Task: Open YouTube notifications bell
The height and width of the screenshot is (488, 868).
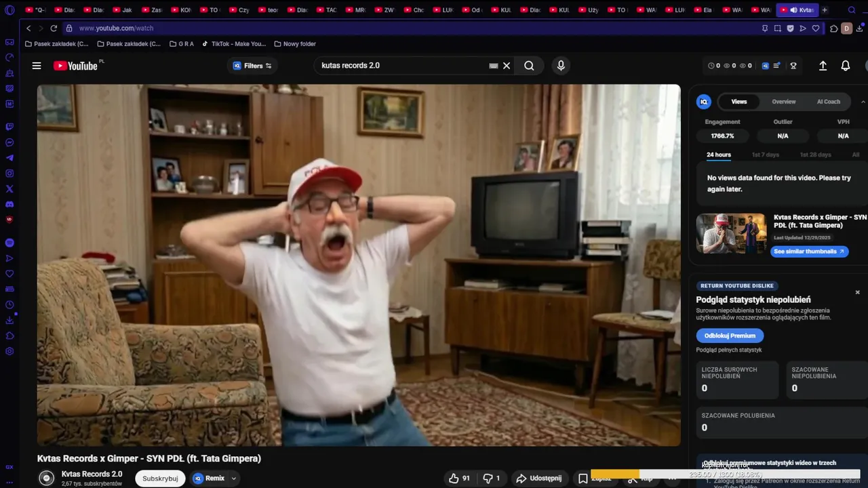Action: [x=846, y=66]
